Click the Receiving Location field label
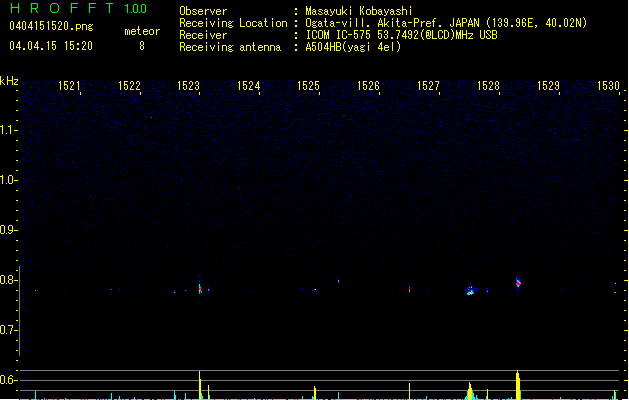The height and width of the screenshot is (400, 629). click(233, 23)
